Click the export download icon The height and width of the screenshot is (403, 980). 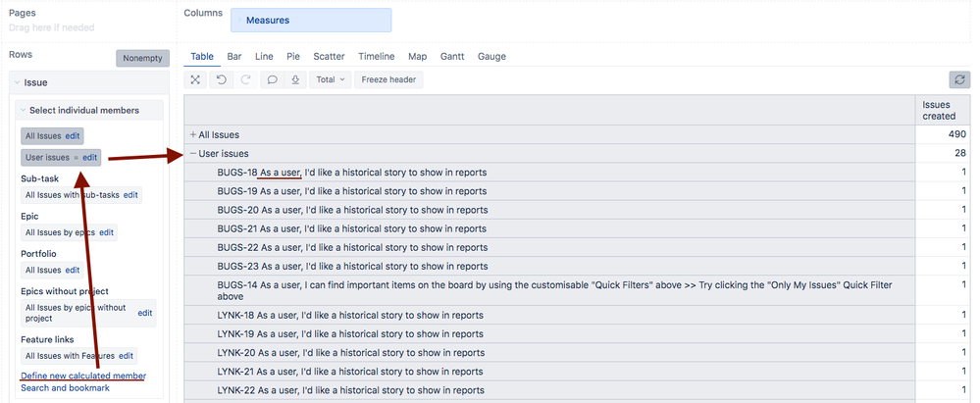coord(295,80)
